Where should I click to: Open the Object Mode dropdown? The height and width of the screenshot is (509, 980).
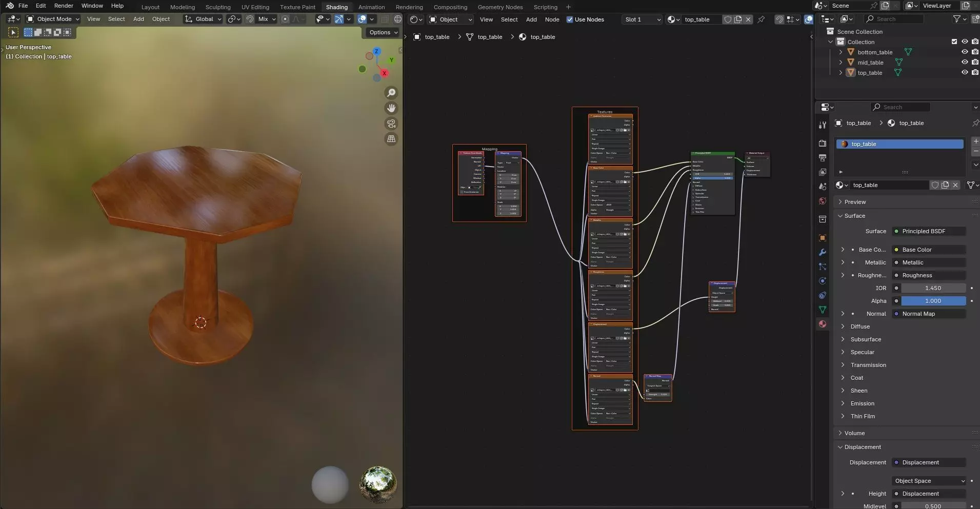(x=53, y=19)
